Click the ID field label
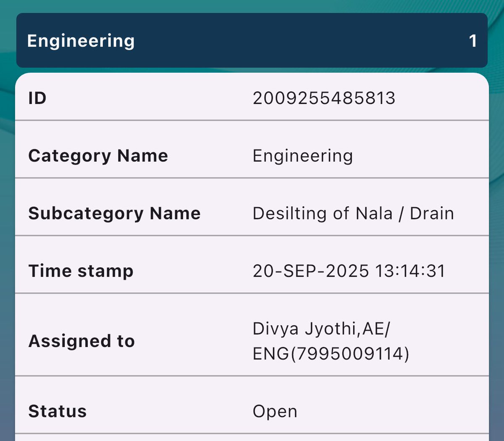 click(37, 98)
